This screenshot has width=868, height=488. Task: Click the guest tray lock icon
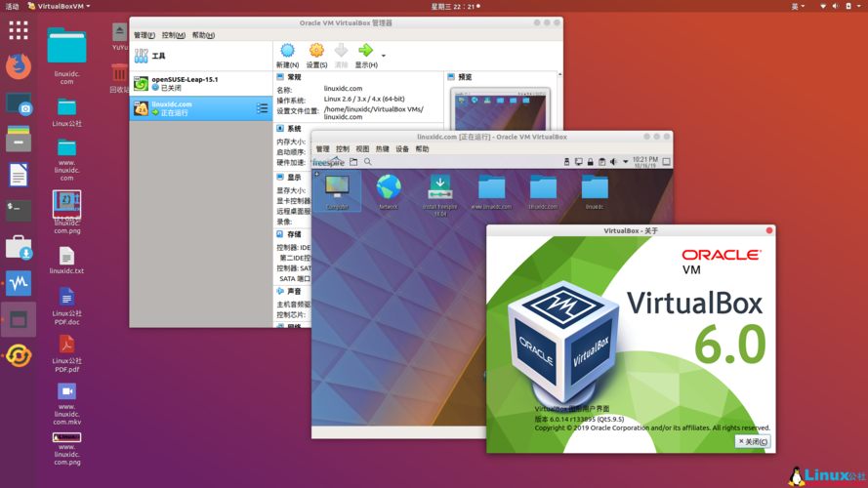[590, 162]
